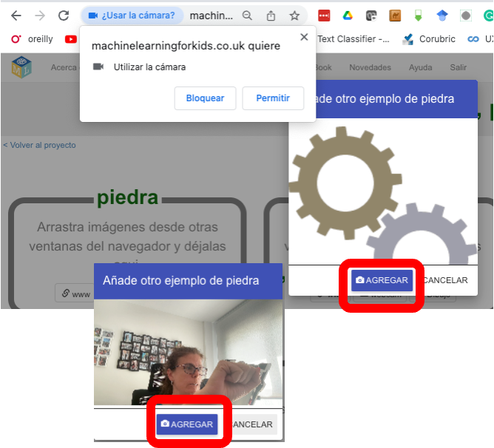Bookmark this page with the star icon
The width and height of the screenshot is (494, 448).
click(294, 16)
